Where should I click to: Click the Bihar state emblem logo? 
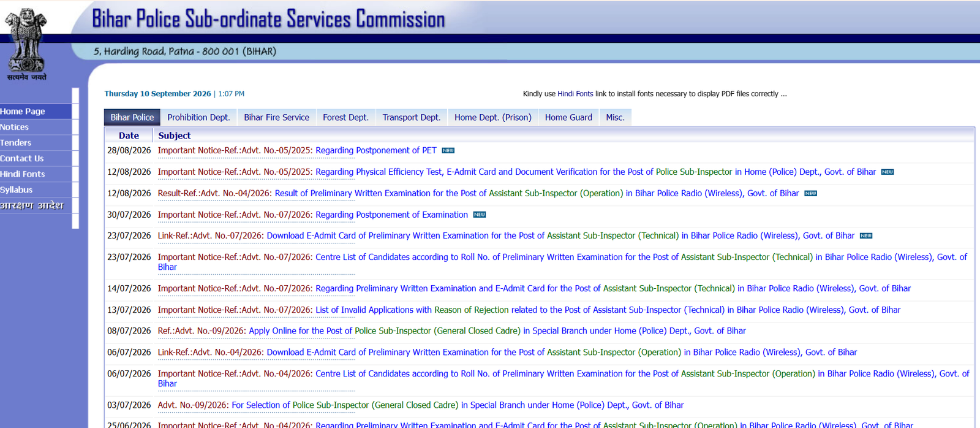click(26, 44)
